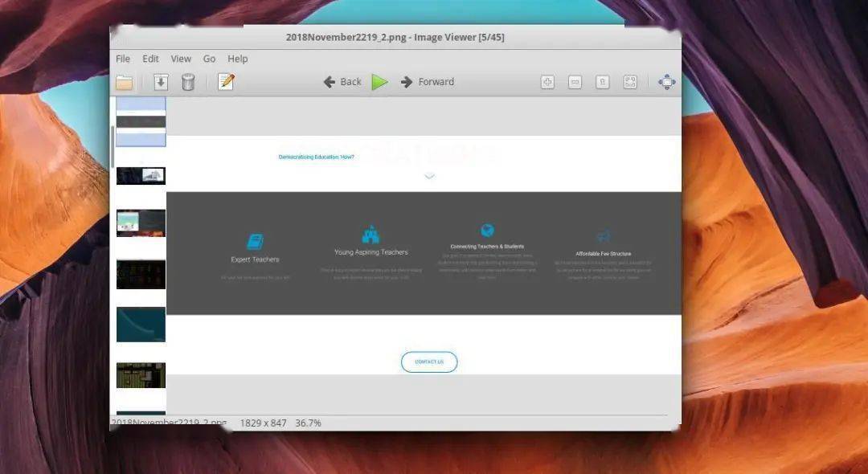868x474 pixels.
Task: Toggle fullscreen mode with the blue arrows icon
Action: point(666,82)
